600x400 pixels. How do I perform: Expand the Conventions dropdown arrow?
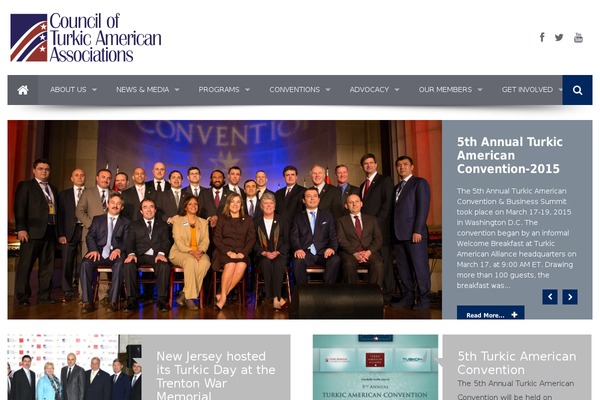(x=328, y=90)
